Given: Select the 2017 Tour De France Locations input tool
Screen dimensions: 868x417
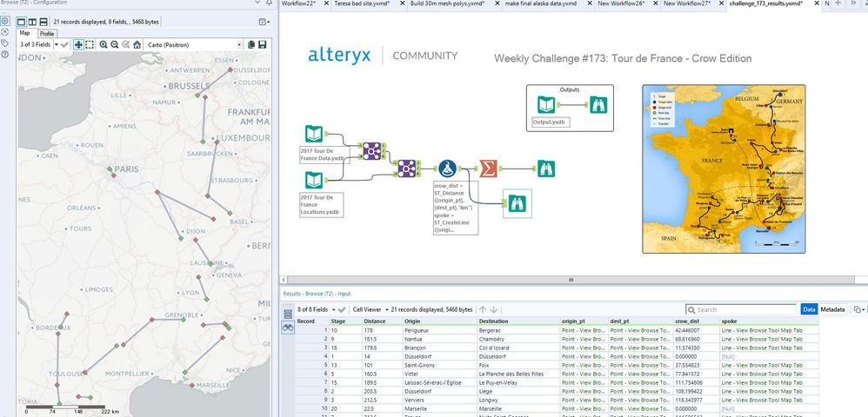Looking at the screenshot, I should (x=314, y=181).
